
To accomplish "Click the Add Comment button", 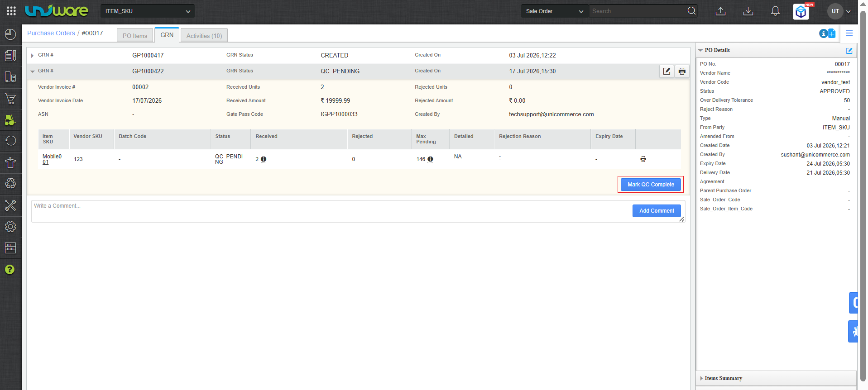I will pos(657,211).
